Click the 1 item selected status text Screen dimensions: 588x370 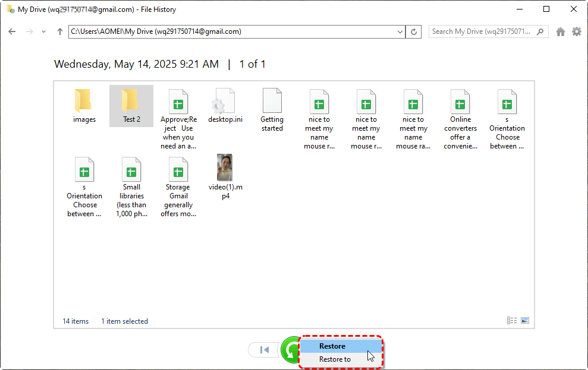tap(124, 321)
